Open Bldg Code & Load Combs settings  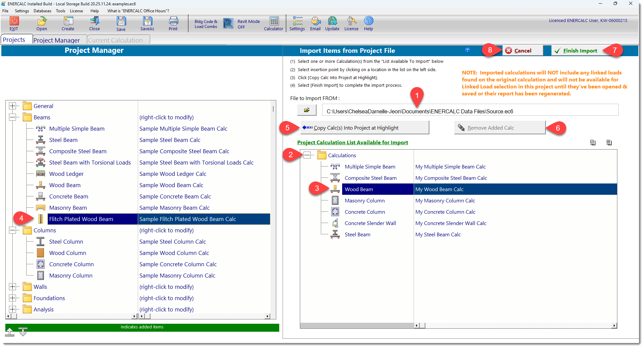205,23
